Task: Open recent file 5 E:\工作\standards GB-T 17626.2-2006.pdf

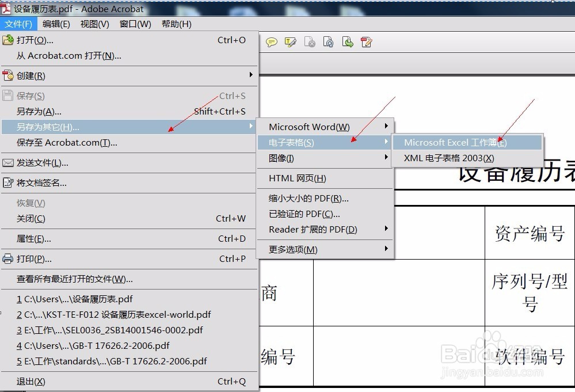Action: click(130, 361)
